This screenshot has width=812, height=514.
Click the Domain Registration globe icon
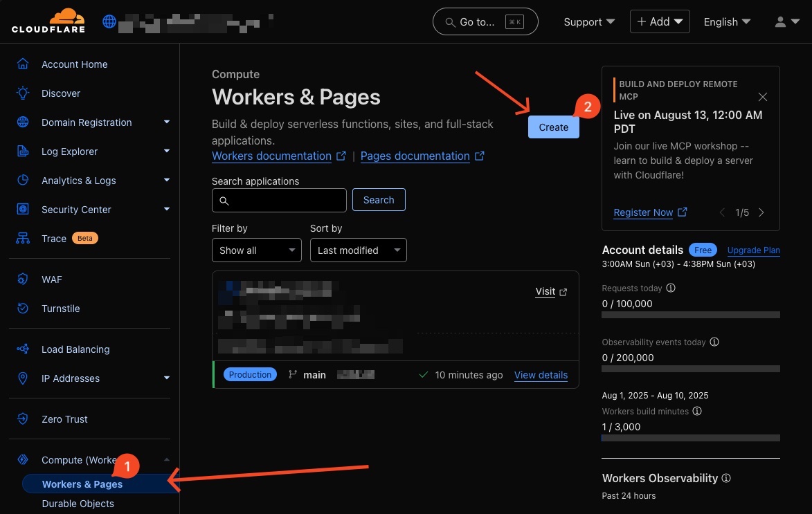click(23, 122)
